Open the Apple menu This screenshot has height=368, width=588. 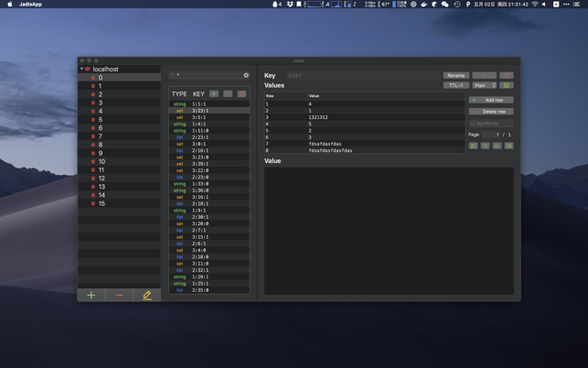(10, 5)
